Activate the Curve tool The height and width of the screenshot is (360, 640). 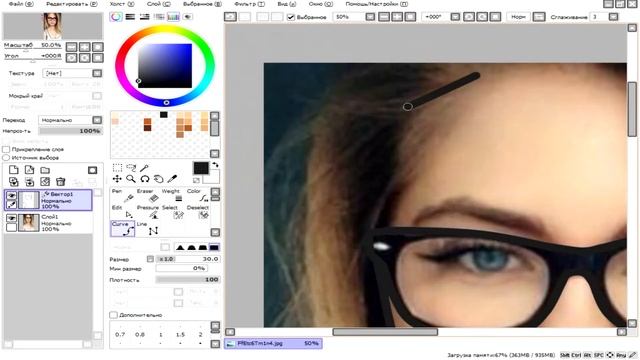122,229
